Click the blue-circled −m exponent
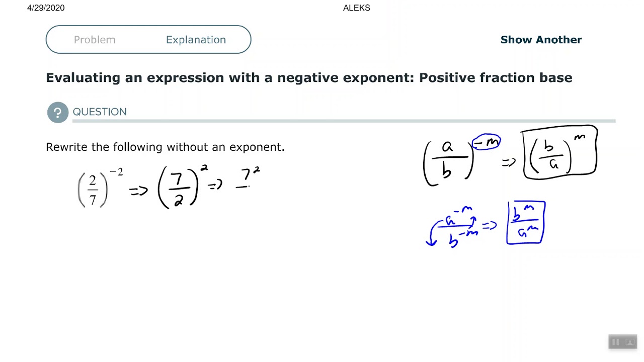 [486, 142]
